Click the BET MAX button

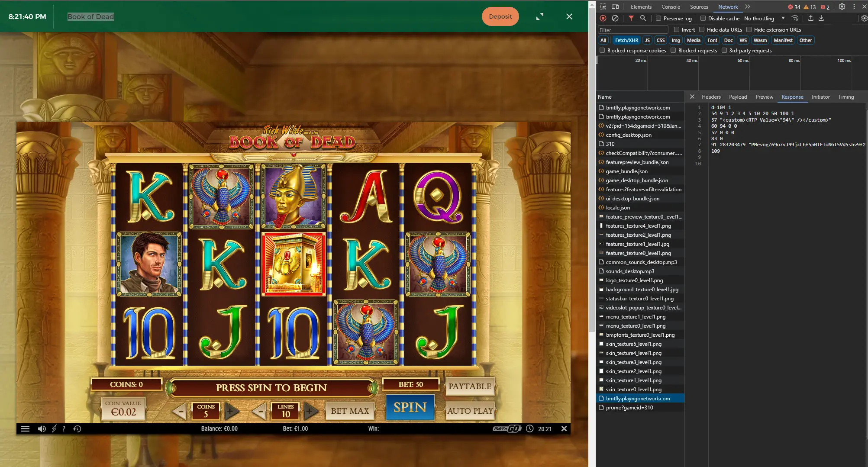pos(350,411)
